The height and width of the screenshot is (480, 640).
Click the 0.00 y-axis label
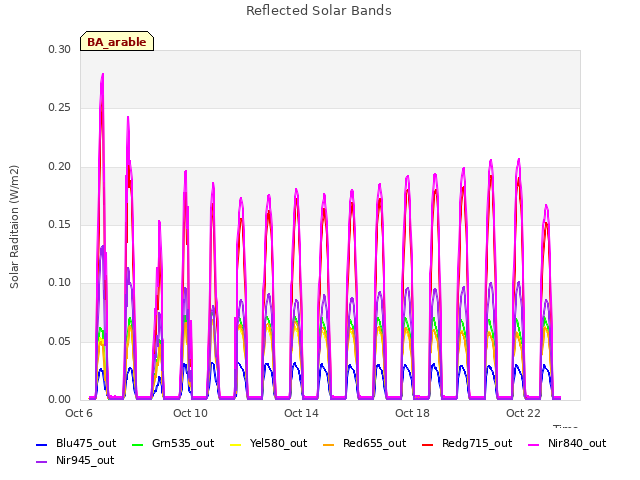point(59,400)
